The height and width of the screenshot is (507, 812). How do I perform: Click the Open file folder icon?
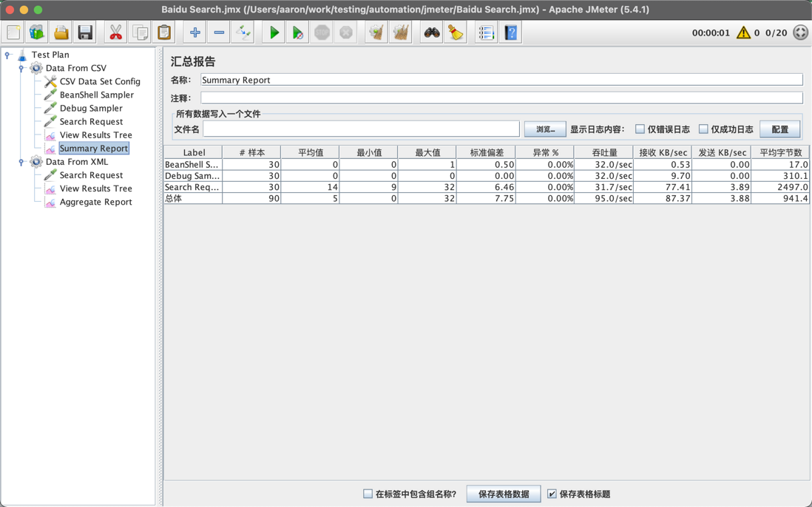[x=61, y=33]
